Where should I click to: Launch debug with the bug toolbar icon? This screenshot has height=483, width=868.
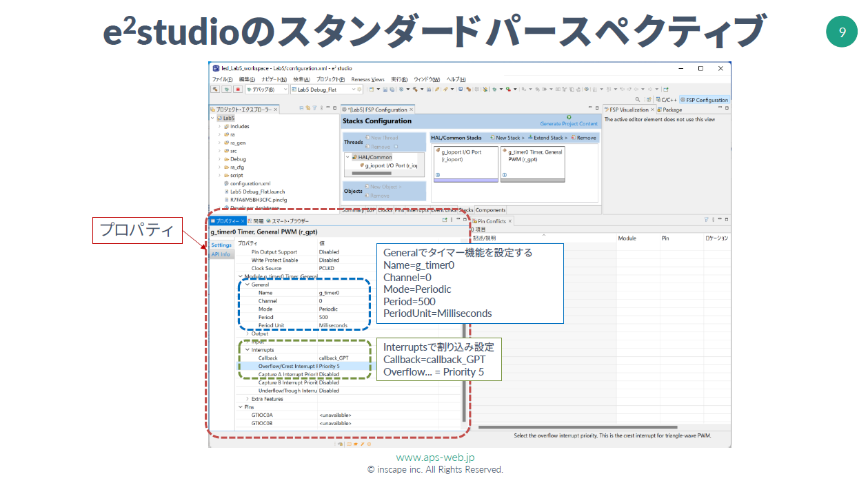(226, 89)
